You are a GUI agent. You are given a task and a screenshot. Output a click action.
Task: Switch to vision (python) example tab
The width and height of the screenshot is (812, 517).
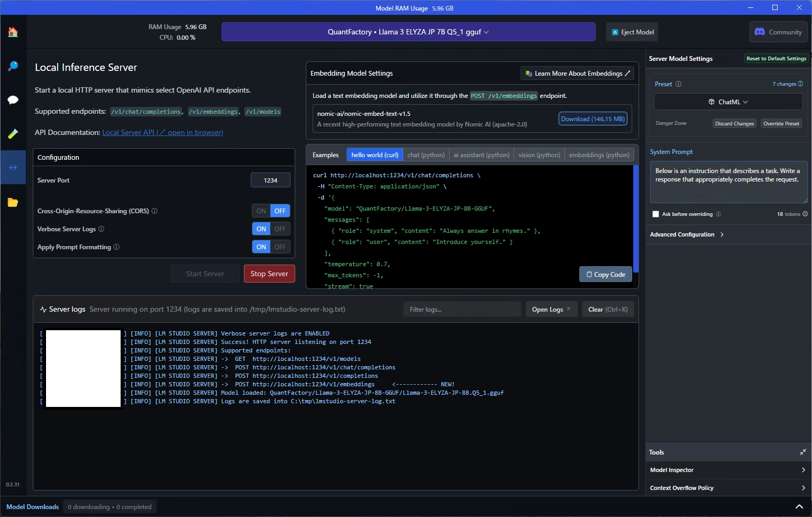[539, 155]
